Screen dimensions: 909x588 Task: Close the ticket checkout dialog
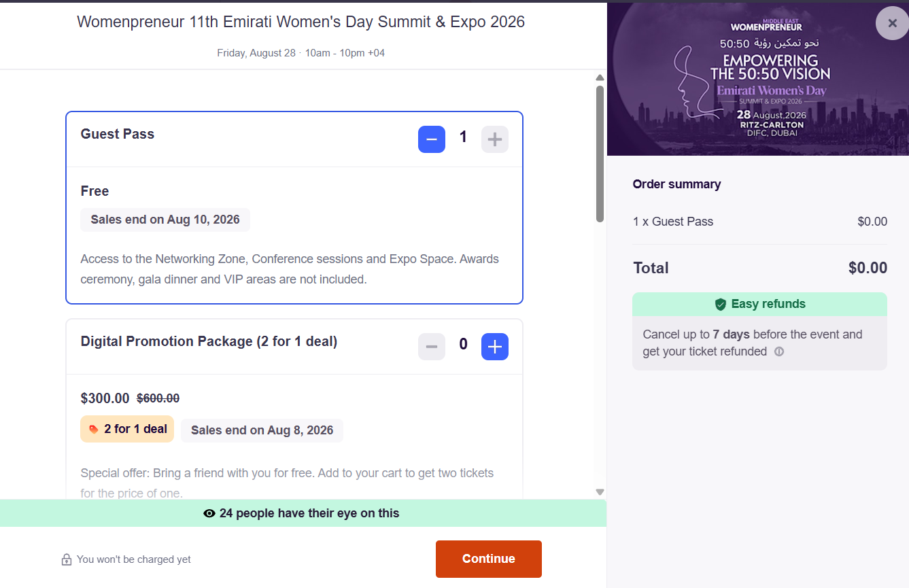pyautogui.click(x=892, y=23)
